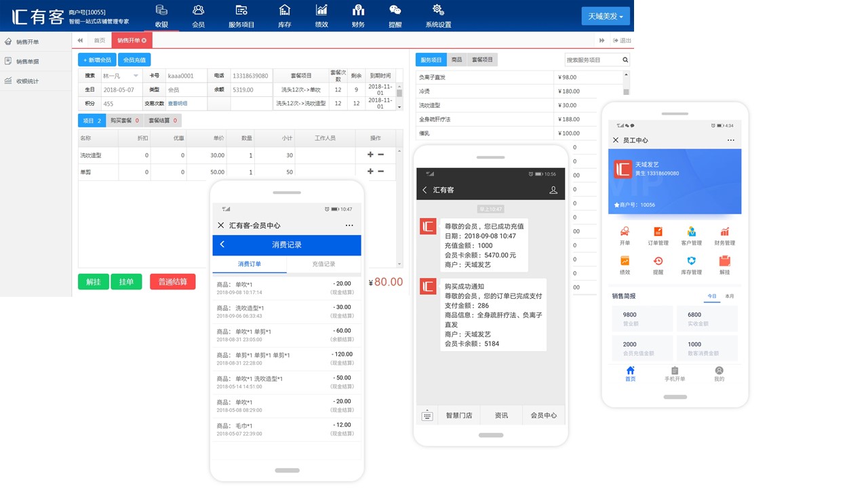Image resolution: width=868 pixels, height=488 pixels.
Task: Switch to the 商品 tab in right panel
Action: 457,60
